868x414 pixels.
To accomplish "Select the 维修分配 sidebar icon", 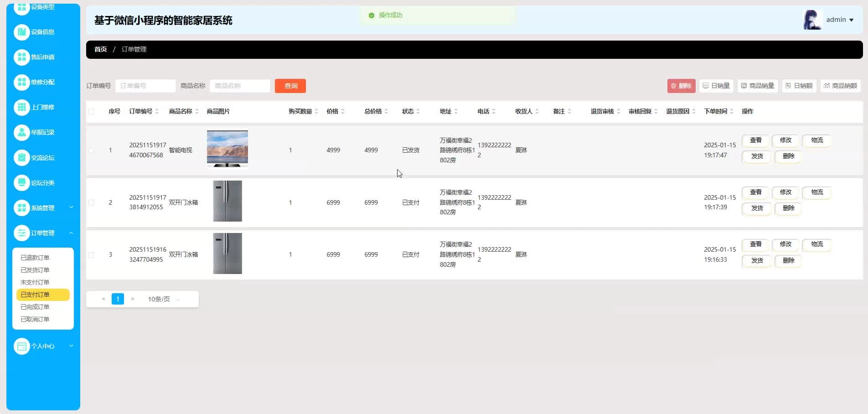I will [x=21, y=82].
